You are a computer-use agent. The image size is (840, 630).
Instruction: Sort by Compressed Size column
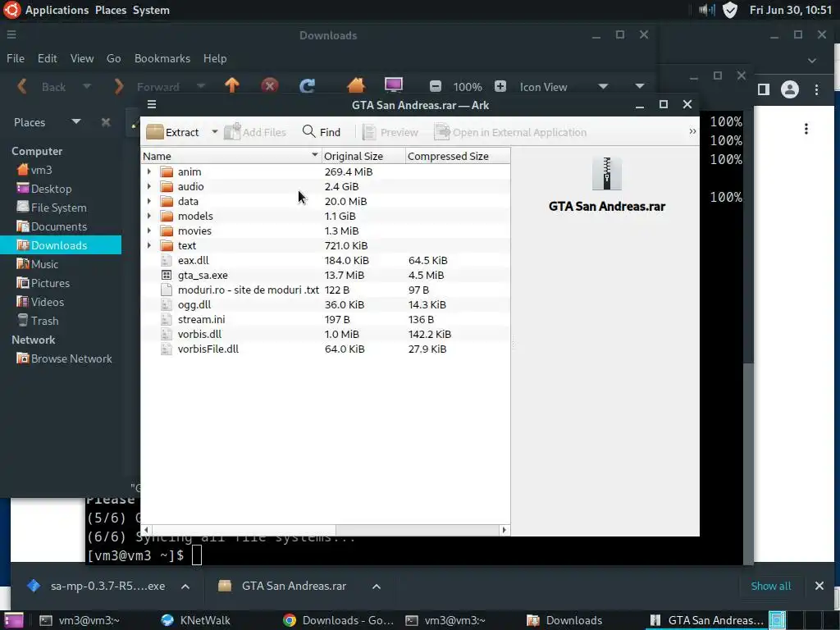click(x=458, y=156)
